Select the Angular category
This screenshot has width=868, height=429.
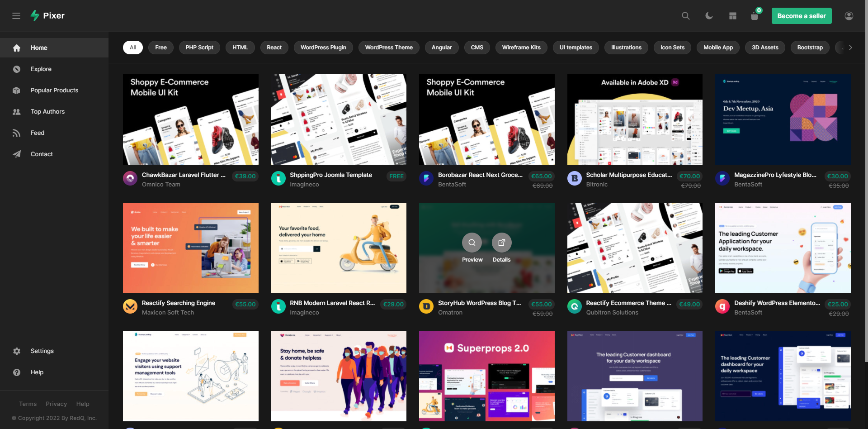click(442, 48)
